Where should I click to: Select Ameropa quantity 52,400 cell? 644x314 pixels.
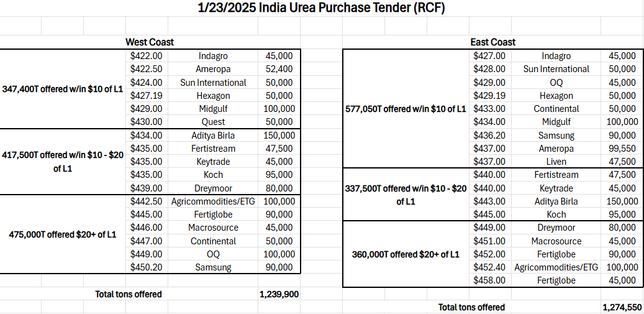[279, 69]
